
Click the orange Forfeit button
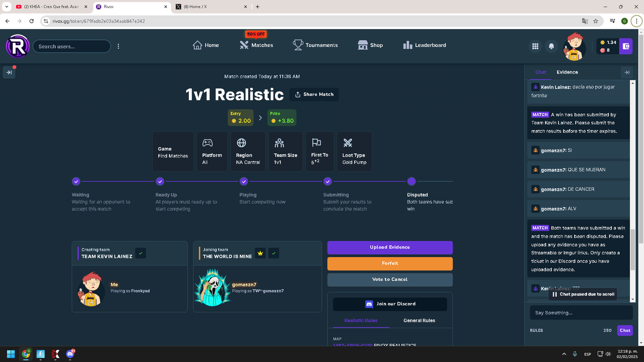390,263
